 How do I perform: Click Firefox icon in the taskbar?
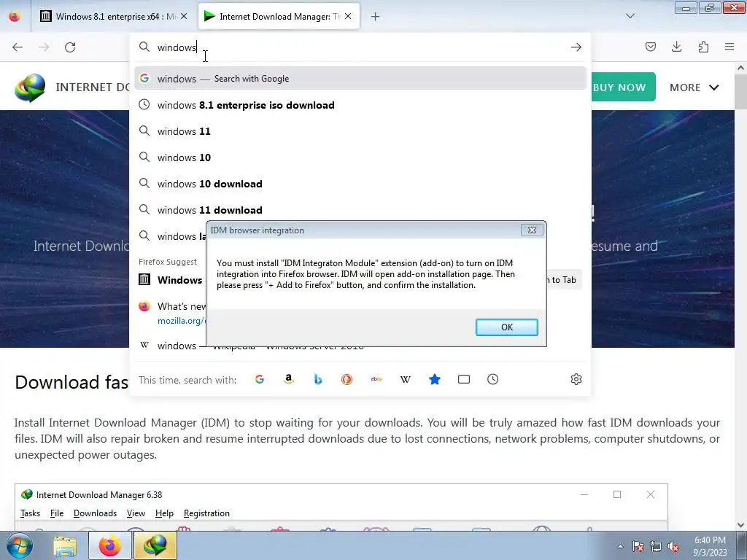coord(109,546)
